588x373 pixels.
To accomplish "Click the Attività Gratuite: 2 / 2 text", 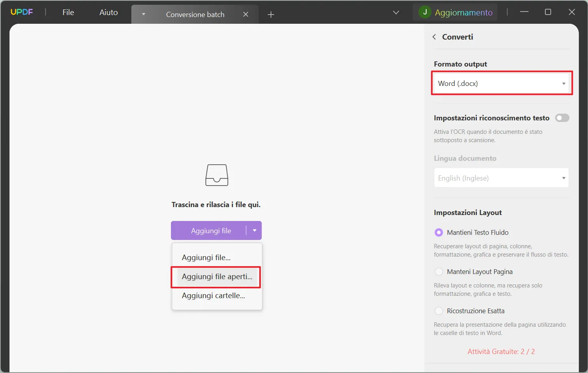I will pos(501,352).
